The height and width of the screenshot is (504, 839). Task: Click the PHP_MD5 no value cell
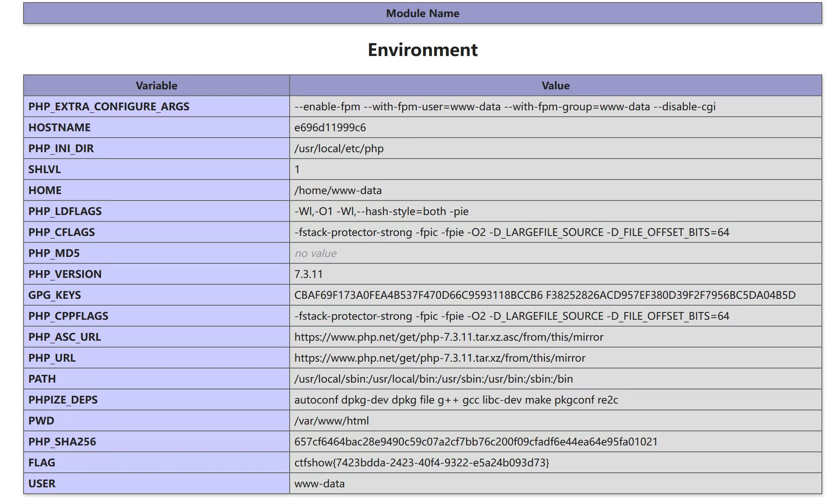click(315, 253)
